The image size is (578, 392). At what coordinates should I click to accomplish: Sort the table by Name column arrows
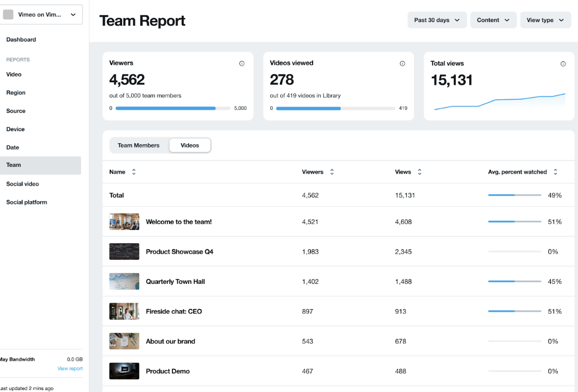coord(134,172)
